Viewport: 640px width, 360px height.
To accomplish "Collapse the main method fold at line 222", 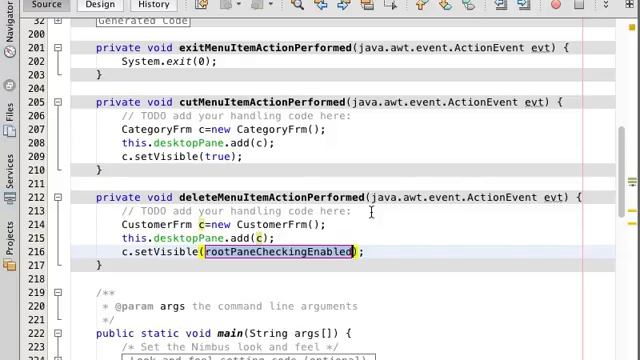I will [x=58, y=333].
